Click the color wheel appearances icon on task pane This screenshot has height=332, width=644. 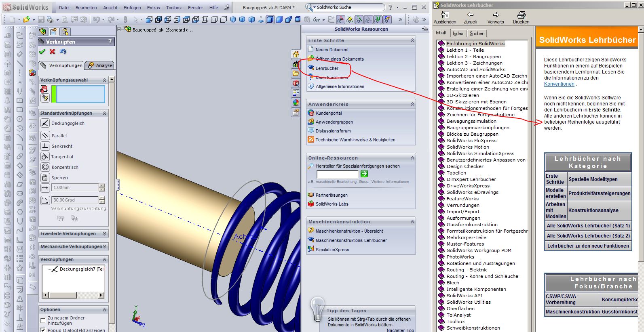[296, 103]
